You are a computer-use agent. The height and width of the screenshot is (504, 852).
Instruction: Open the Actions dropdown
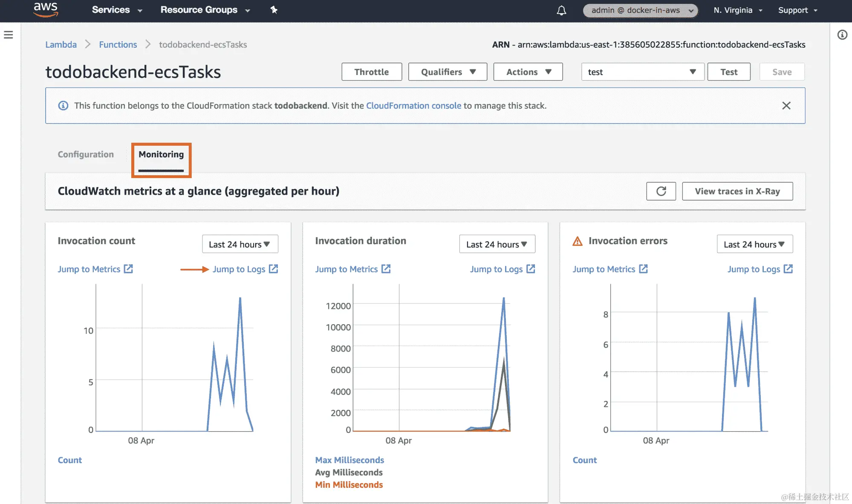528,72
